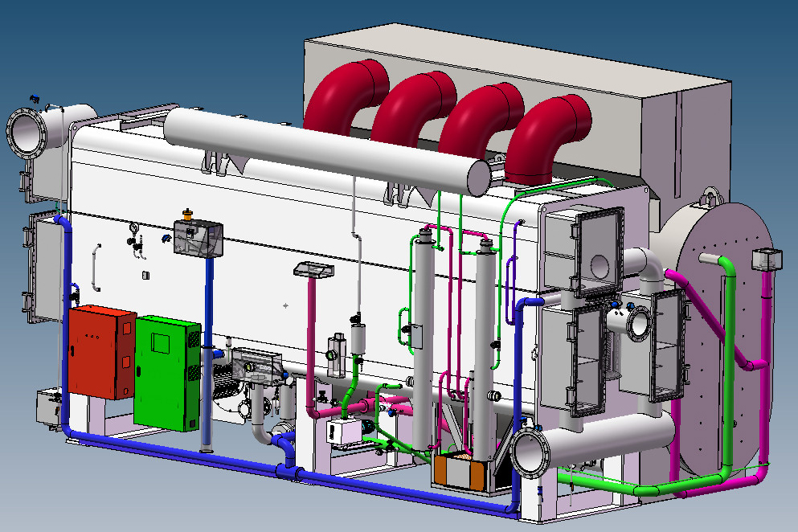
Task: Click the small transparent box at right edge
Action: (765, 260)
